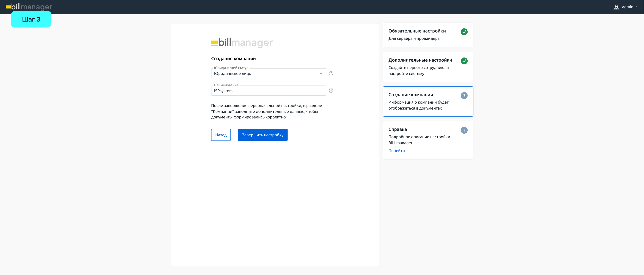This screenshot has height=275, width=644.
Task: Click the Назад button
Action: [221, 135]
